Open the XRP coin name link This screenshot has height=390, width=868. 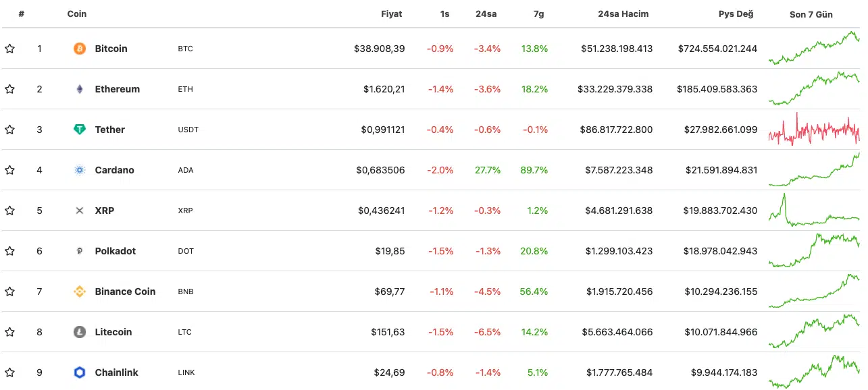click(x=105, y=211)
